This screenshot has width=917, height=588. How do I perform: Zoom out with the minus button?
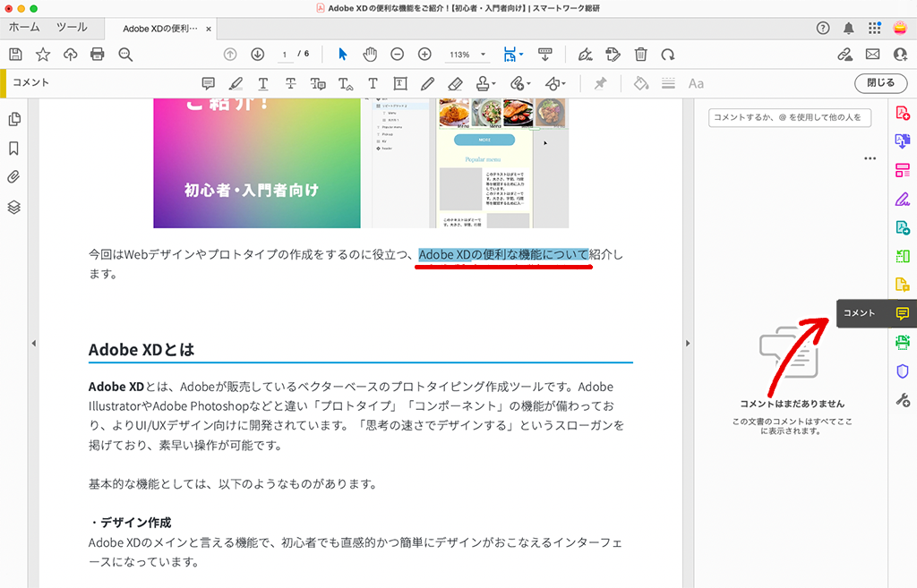(x=397, y=55)
